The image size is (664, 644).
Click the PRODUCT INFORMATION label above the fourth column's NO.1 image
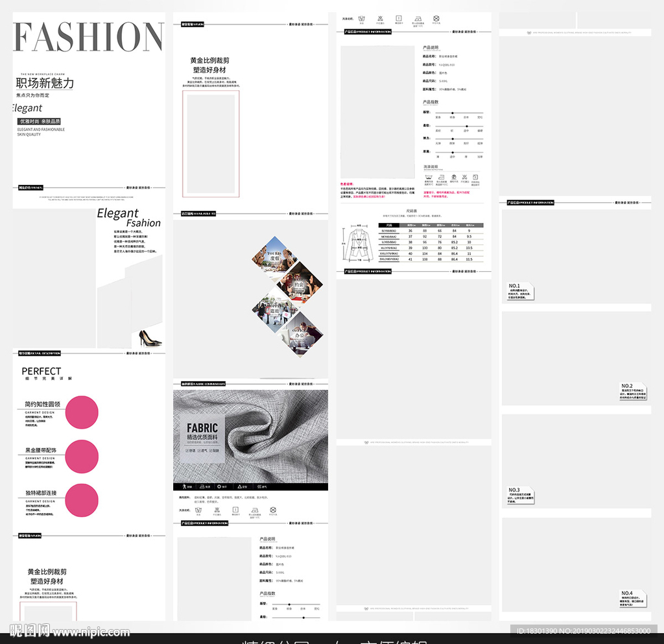pyautogui.click(x=530, y=203)
